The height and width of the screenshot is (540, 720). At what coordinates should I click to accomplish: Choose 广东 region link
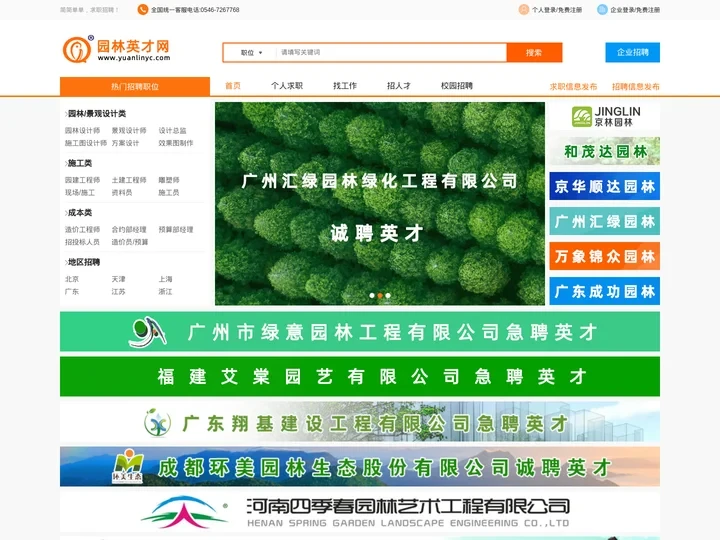coord(72,292)
